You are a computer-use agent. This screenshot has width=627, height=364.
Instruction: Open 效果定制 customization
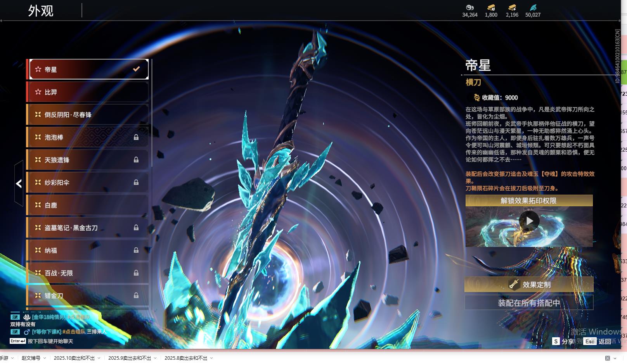[x=529, y=284]
